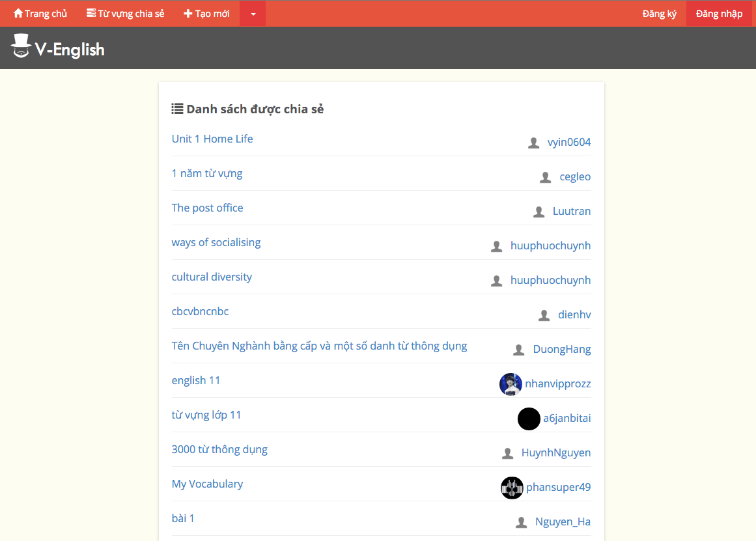
Task: Click the V-English top hat logo
Action: click(21, 46)
